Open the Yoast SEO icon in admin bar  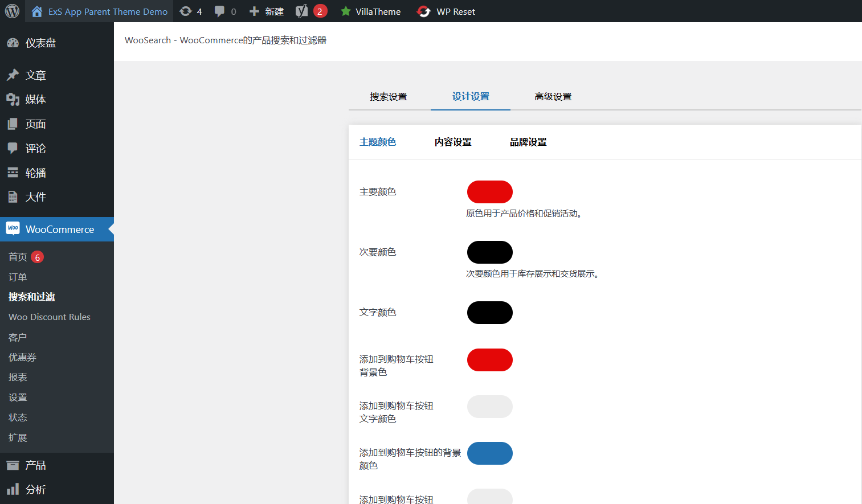pyautogui.click(x=302, y=11)
